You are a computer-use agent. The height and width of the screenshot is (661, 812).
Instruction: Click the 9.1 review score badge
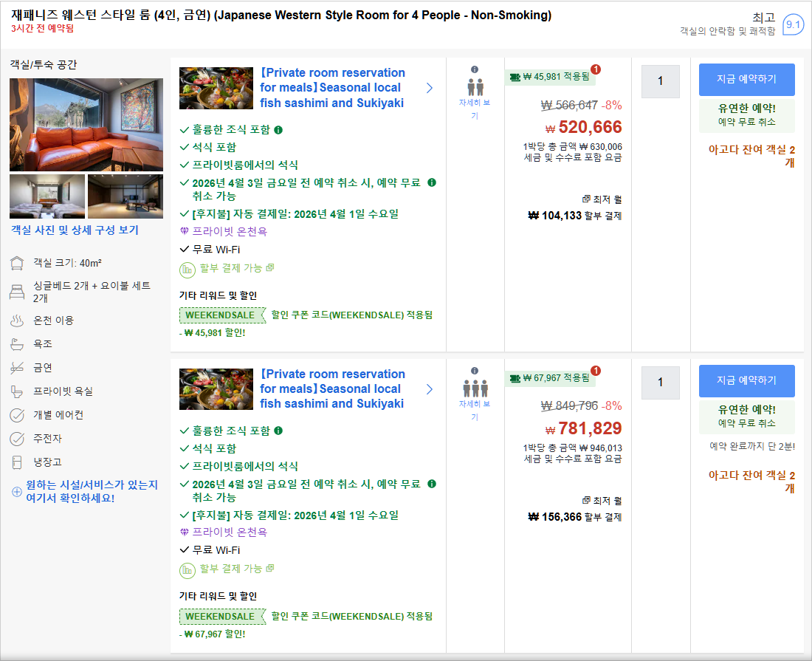pos(792,24)
